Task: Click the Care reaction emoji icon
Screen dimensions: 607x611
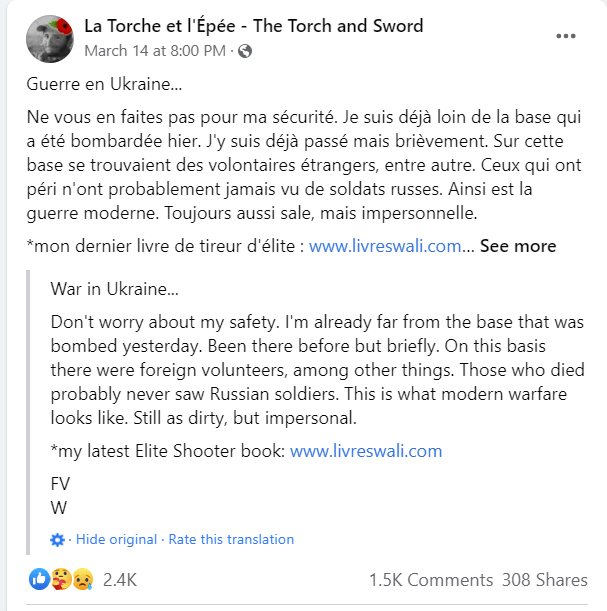Action: pyautogui.click(x=59, y=579)
